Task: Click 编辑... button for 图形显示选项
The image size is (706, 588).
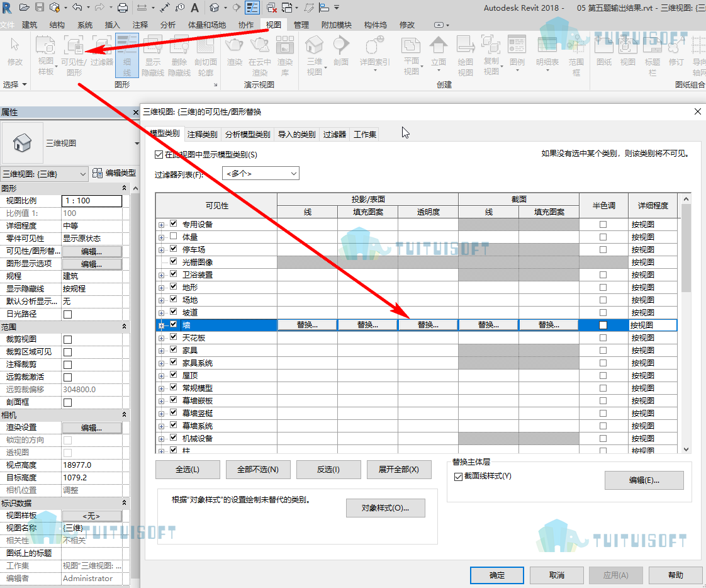Action: tap(92, 264)
